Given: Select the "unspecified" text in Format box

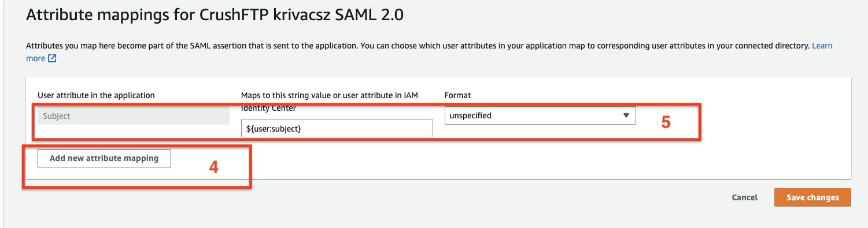Looking at the screenshot, I should [470, 115].
